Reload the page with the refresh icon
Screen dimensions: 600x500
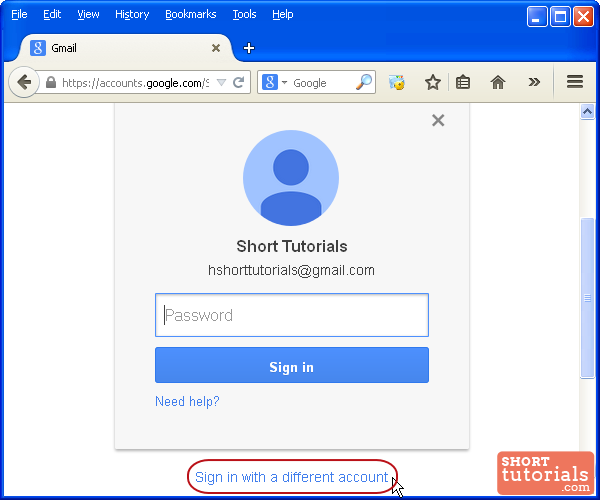240,83
